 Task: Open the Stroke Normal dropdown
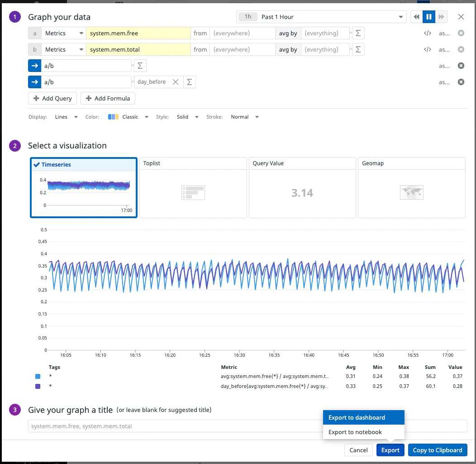tap(244, 117)
